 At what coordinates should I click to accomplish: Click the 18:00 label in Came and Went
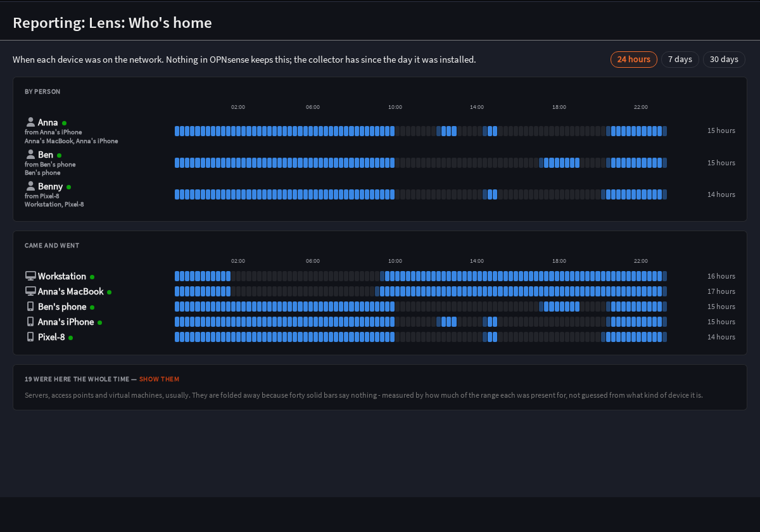(x=559, y=261)
